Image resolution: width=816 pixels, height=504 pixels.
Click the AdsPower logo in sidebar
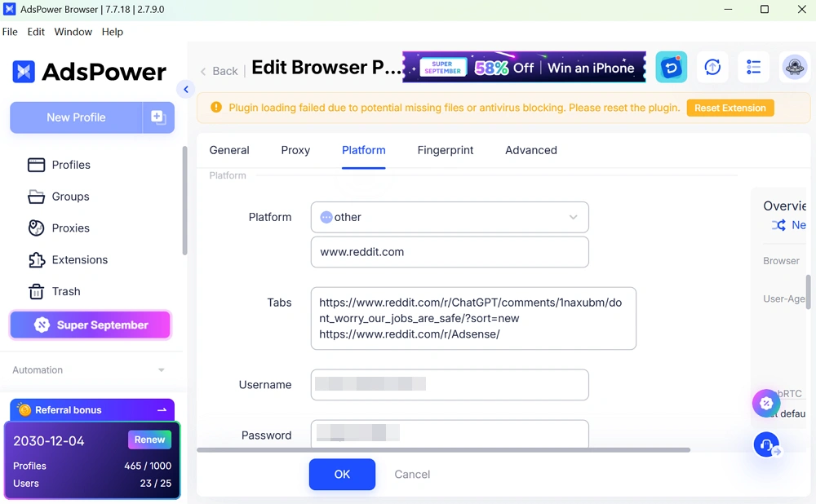pos(89,72)
